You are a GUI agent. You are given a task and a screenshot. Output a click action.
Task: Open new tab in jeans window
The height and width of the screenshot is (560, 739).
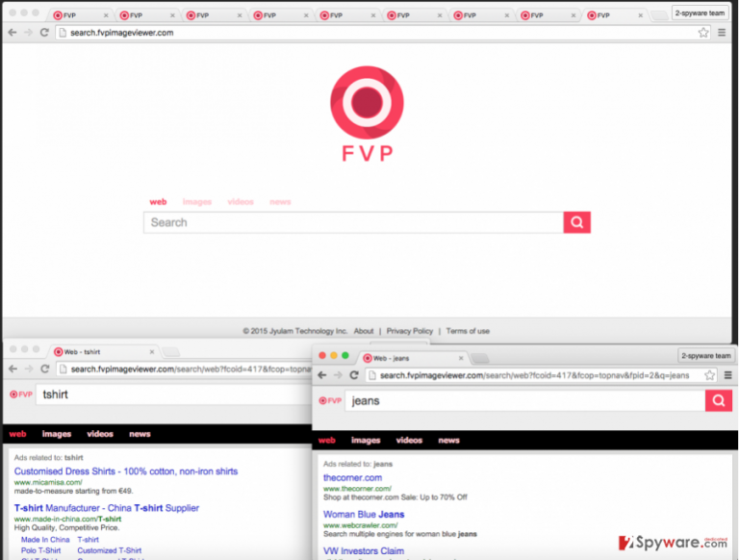click(480, 358)
